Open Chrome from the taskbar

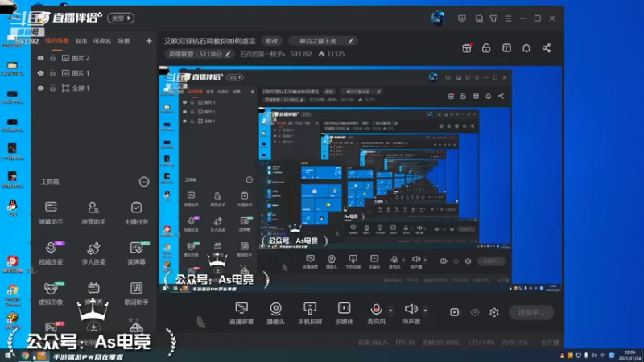pyautogui.click(x=25, y=356)
